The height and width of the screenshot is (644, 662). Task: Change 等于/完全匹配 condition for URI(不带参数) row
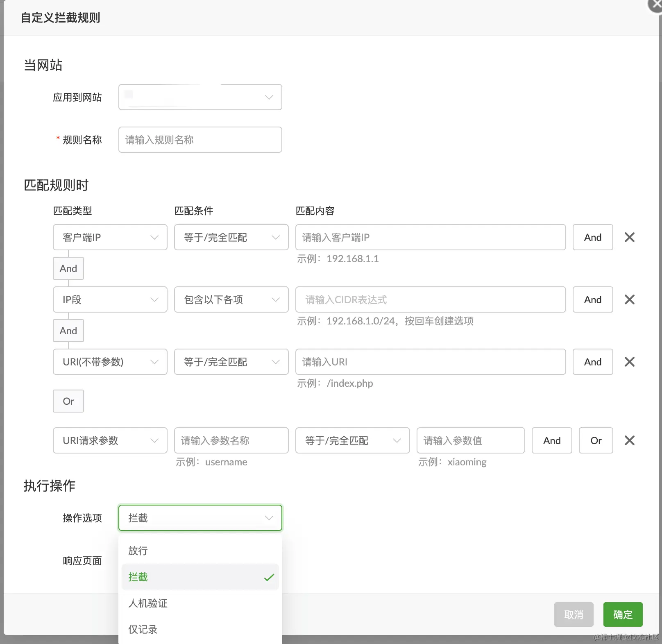pyautogui.click(x=231, y=362)
